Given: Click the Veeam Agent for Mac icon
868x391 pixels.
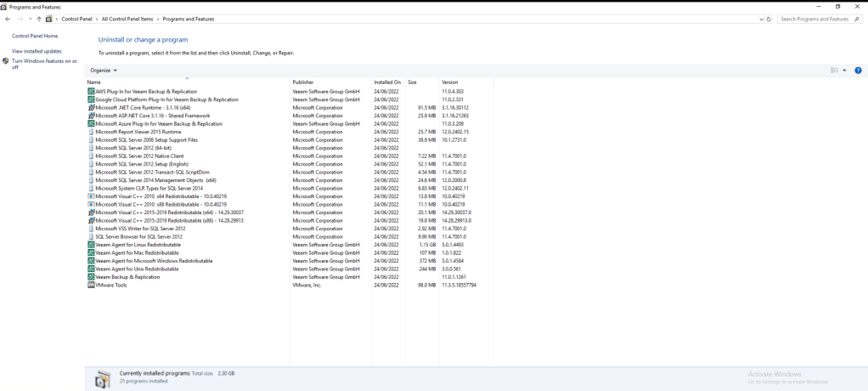Looking at the screenshot, I should pyautogui.click(x=91, y=252).
